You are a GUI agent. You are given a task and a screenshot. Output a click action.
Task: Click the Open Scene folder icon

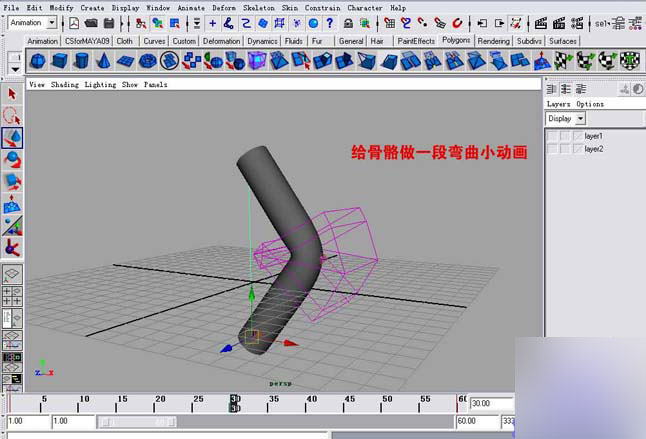pyautogui.click(x=91, y=23)
